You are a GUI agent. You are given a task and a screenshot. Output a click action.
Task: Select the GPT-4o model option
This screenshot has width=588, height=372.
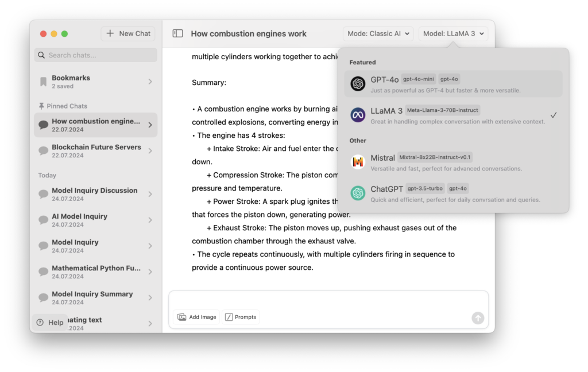click(x=453, y=84)
